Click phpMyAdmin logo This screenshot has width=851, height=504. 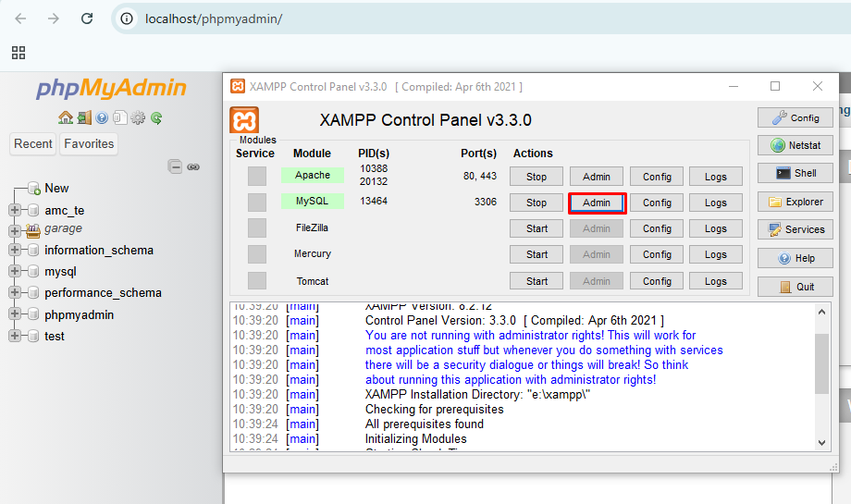[111, 88]
